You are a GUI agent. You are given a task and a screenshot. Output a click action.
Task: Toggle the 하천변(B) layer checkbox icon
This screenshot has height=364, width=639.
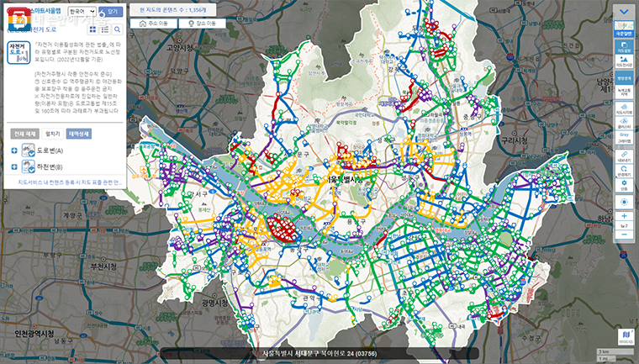[x=29, y=166]
